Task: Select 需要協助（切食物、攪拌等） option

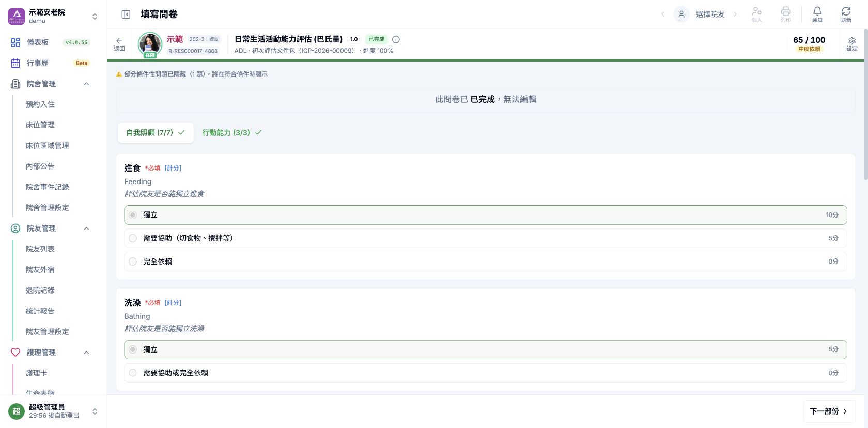Action: pyautogui.click(x=486, y=238)
